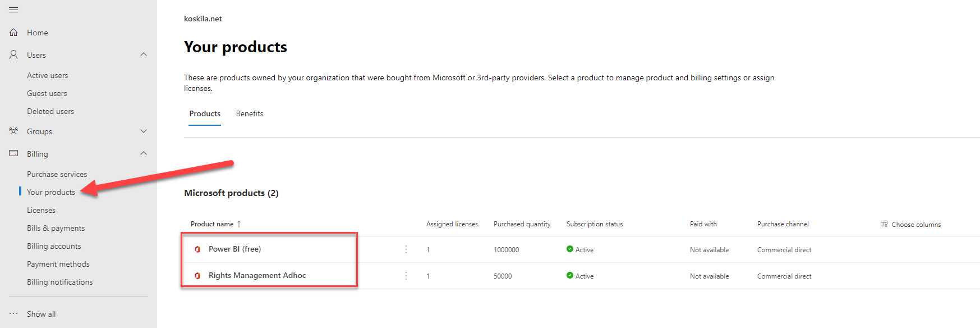Screen dimensions: 980x328
Task: Click the Home house icon
Action: point(13,33)
